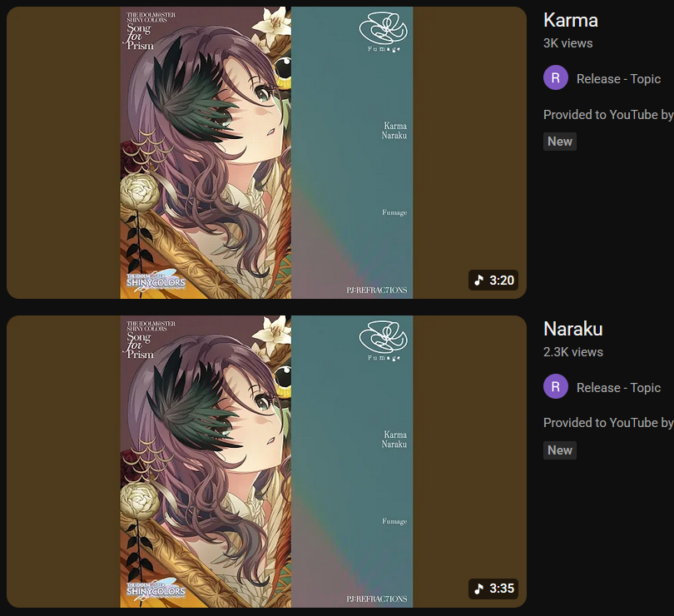Click the 2.3K views text for Naraku

click(573, 352)
